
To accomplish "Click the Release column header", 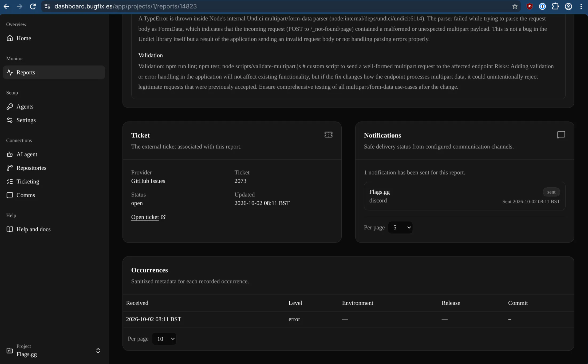I will [x=451, y=303].
